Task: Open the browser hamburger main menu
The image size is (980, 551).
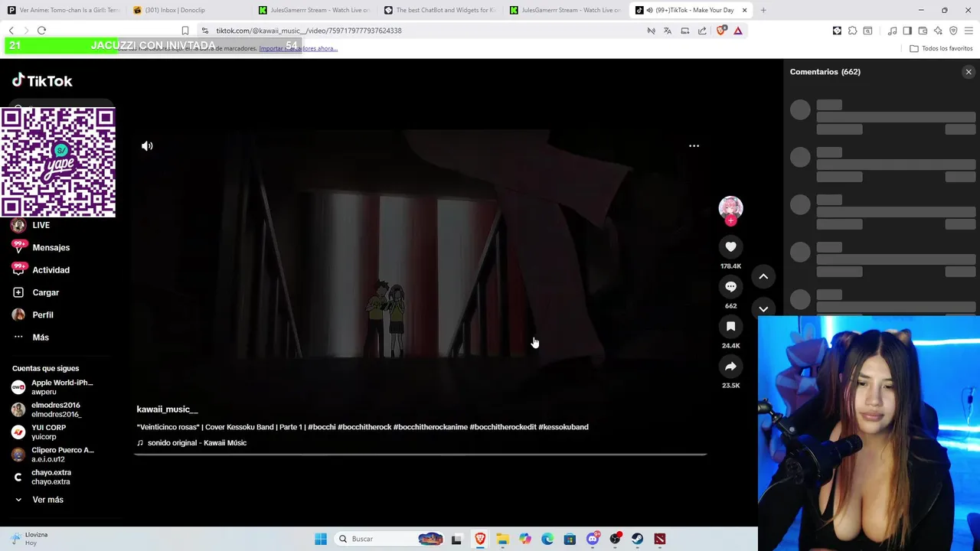Action: [969, 31]
